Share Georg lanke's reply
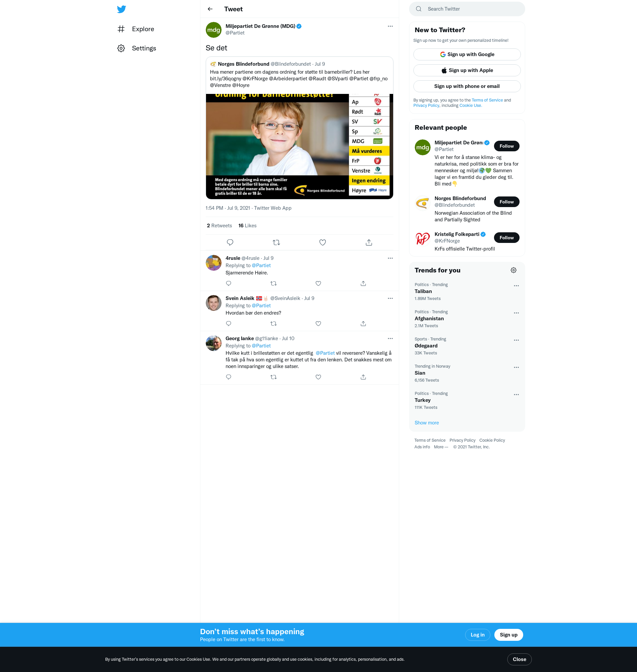637x672 pixels. click(x=363, y=377)
